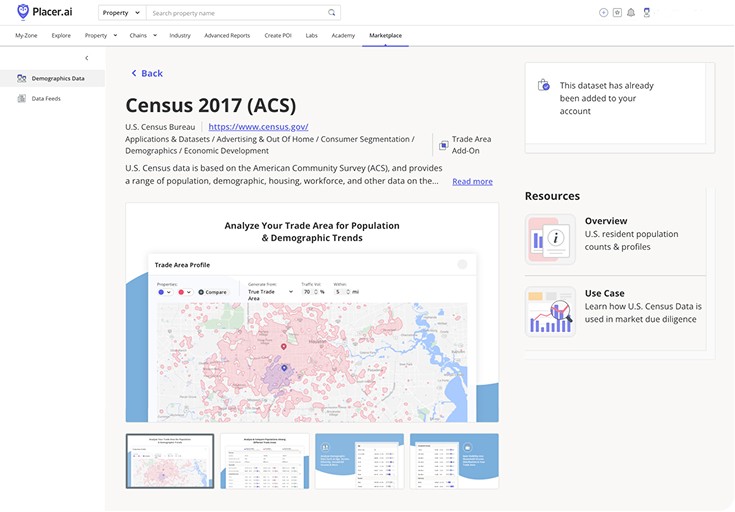Select the Marketplace tab
The height and width of the screenshot is (512, 735).
[x=385, y=35]
